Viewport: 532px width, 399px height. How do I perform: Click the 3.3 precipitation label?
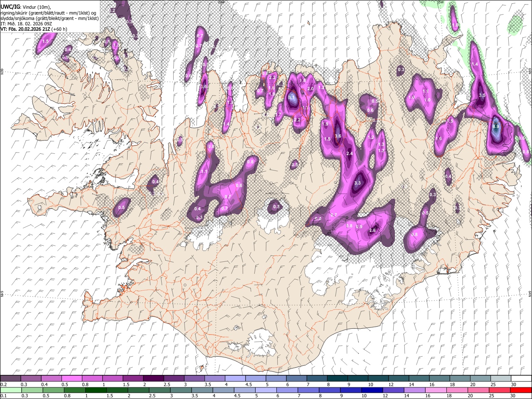pyautogui.click(x=357, y=183)
